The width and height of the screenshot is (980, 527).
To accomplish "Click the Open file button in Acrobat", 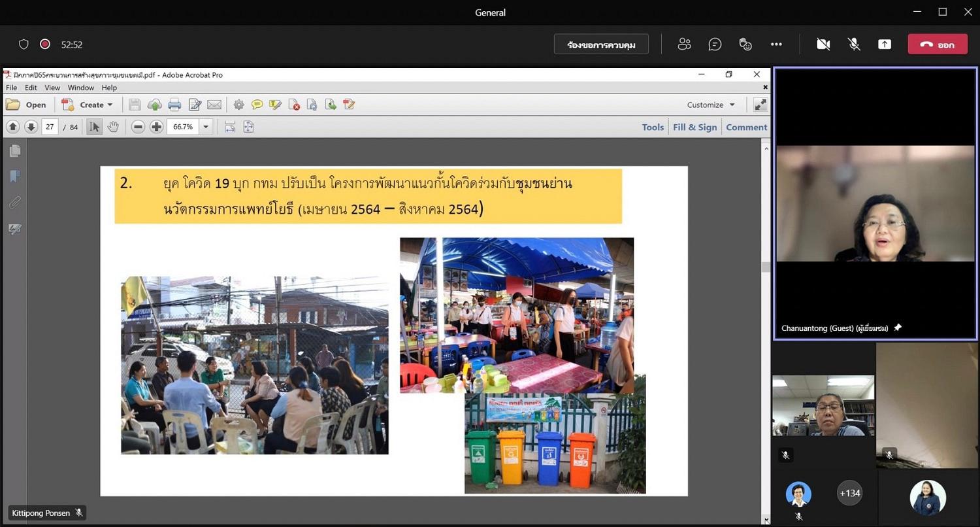I will tap(26, 105).
